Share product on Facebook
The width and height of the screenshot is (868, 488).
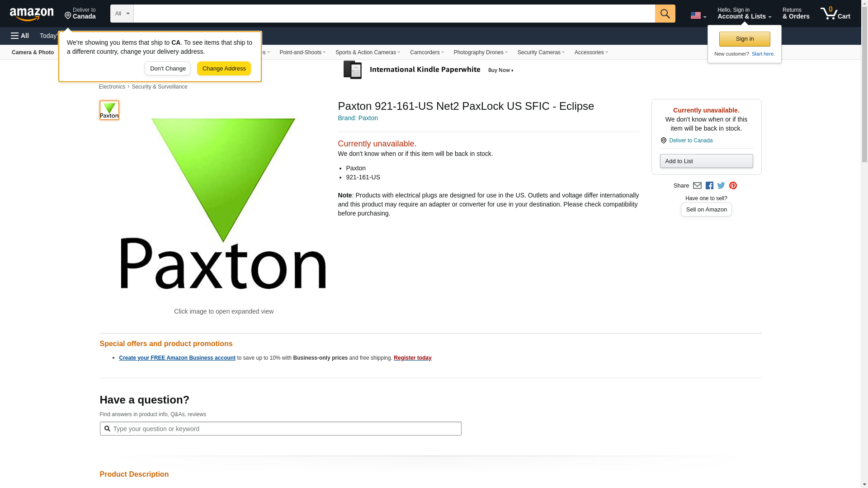tap(709, 186)
